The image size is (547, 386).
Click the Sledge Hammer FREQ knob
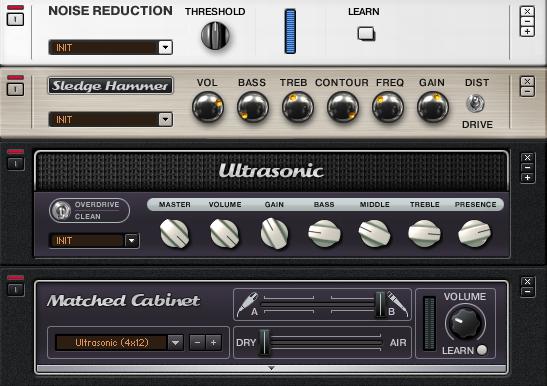(x=388, y=107)
